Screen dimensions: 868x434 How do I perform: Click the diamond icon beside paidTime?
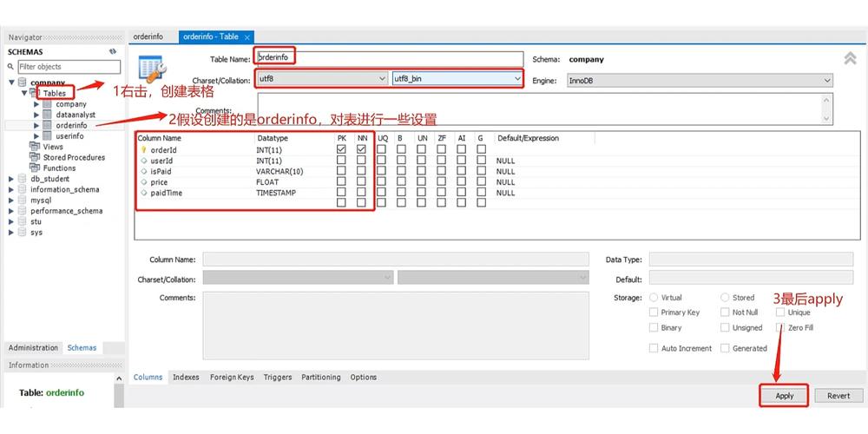[x=143, y=193]
